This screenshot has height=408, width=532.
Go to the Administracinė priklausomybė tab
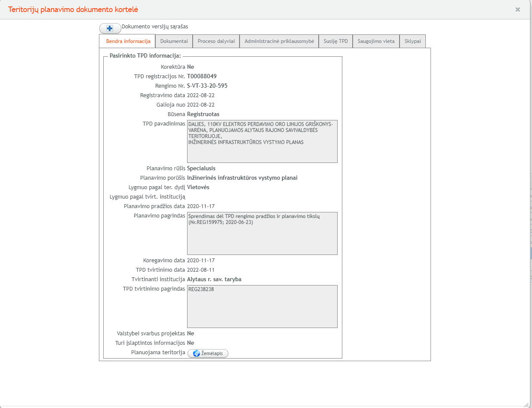click(x=279, y=41)
